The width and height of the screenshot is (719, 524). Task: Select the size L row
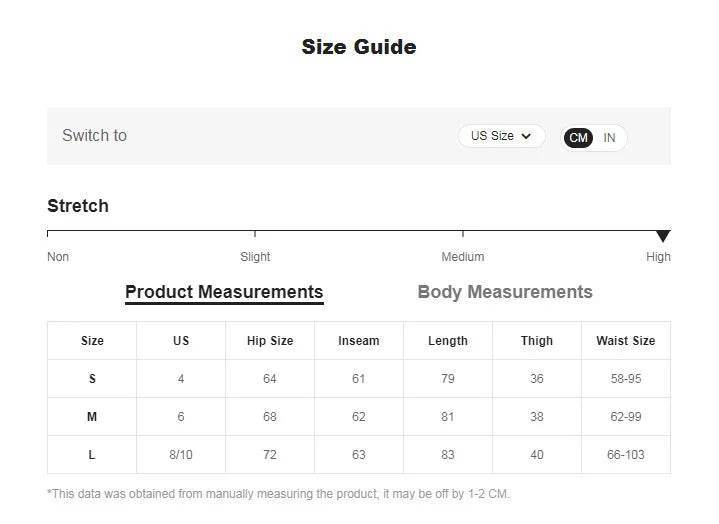92,455
